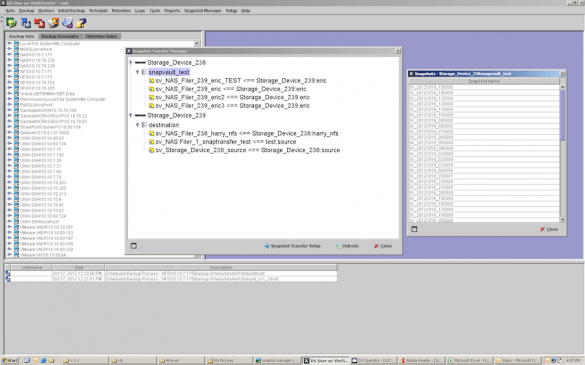Click the Refresh button
The width and height of the screenshot is (585, 365).
point(348,246)
